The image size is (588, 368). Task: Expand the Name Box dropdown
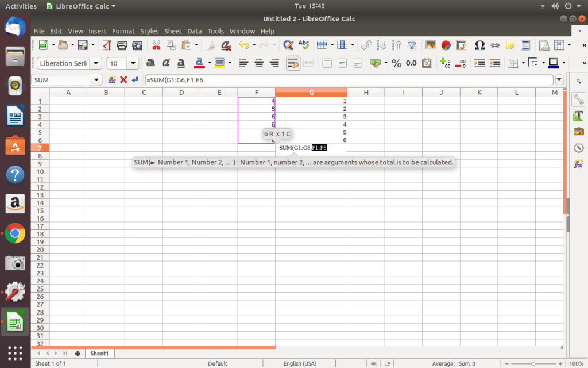pos(96,80)
